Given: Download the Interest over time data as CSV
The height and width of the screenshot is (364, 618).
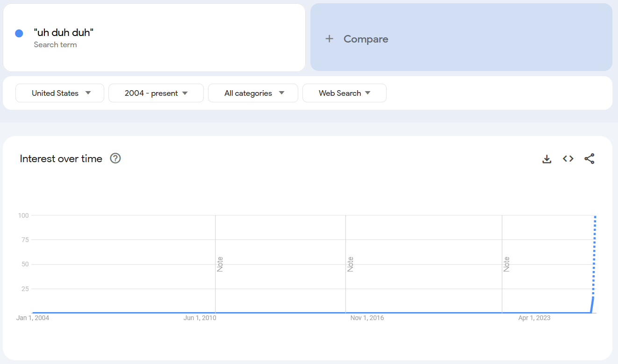Looking at the screenshot, I should 546,159.
